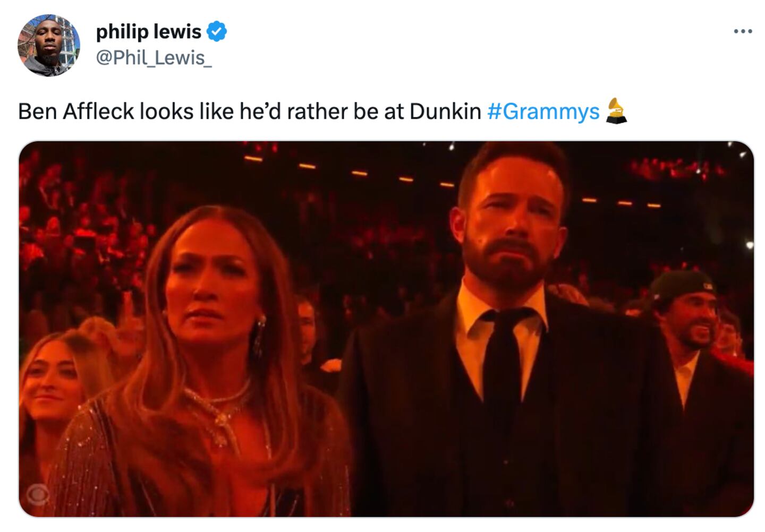This screenshot has width=765, height=532.
Task: Click the black necktie in the photo
Action: click(x=502, y=361)
